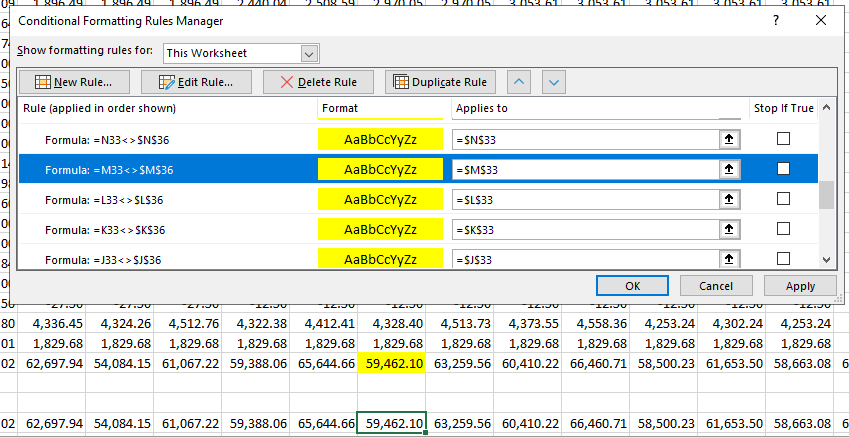The image size is (849, 438).
Task: Toggle Stop If True for N33 rule
Action: pos(783,139)
